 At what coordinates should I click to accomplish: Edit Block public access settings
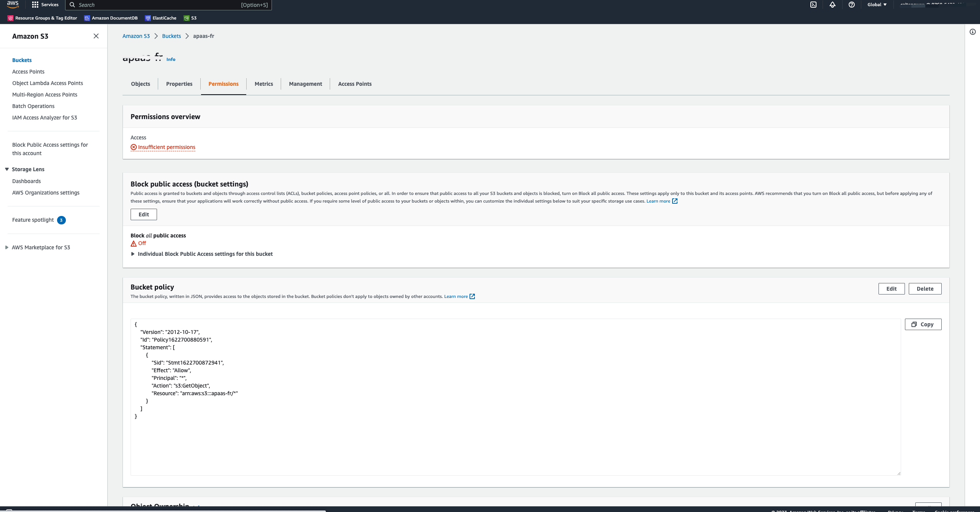pos(144,214)
